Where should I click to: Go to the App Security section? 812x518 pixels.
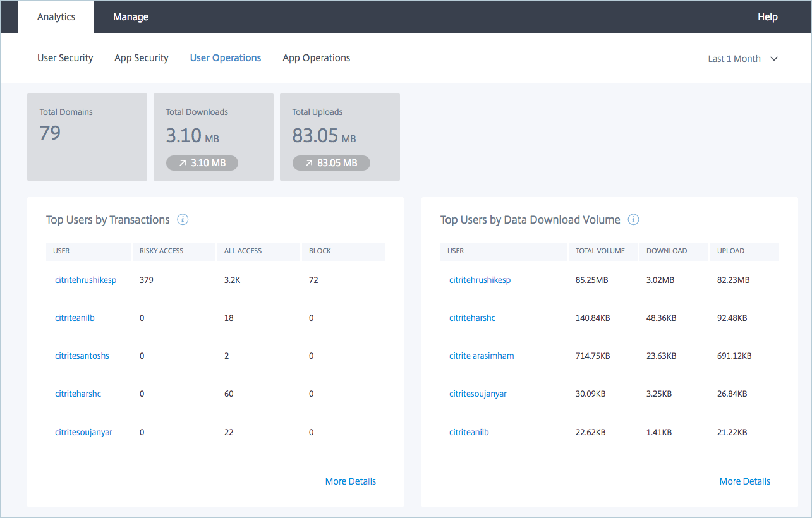point(142,58)
